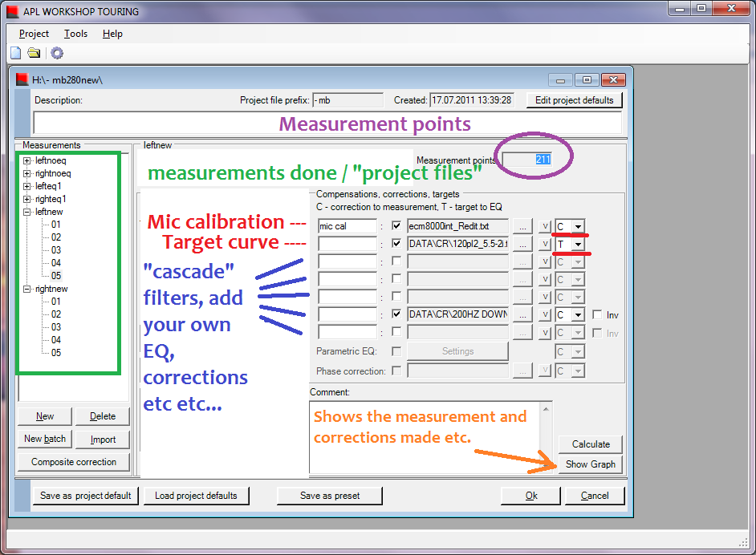Viewport: 756px width, 555px height.
Task: Click the New measurement button
Action: [x=45, y=416]
